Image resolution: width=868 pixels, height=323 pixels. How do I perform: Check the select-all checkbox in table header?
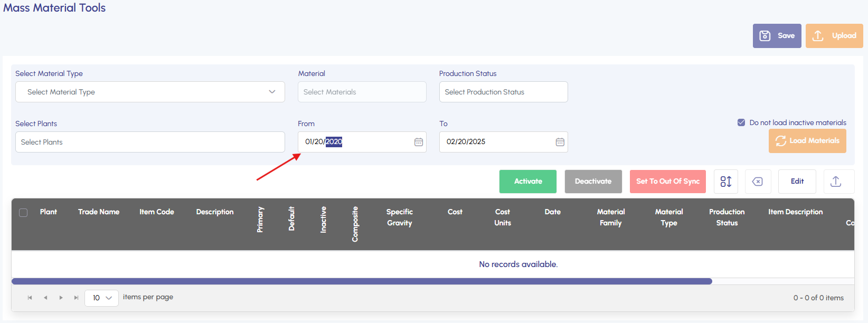click(x=23, y=212)
